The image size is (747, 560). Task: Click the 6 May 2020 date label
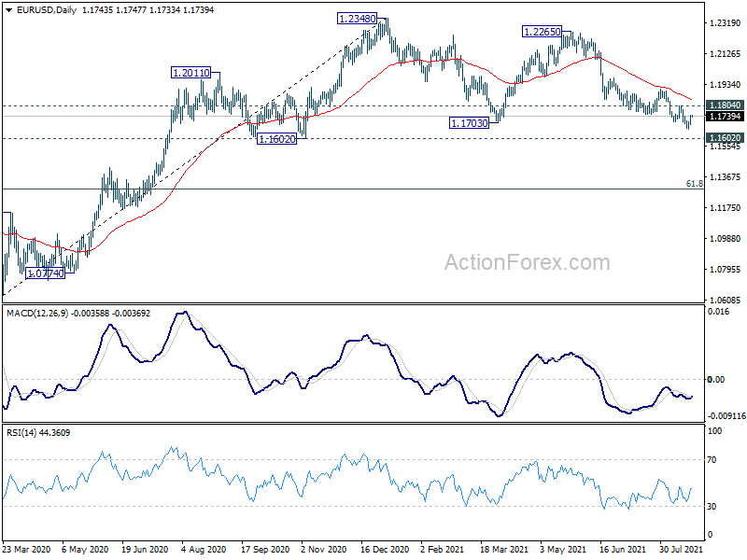pos(85,549)
